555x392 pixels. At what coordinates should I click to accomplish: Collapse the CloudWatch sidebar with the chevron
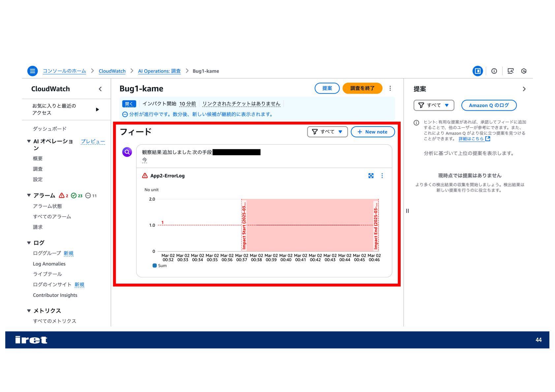click(x=100, y=89)
